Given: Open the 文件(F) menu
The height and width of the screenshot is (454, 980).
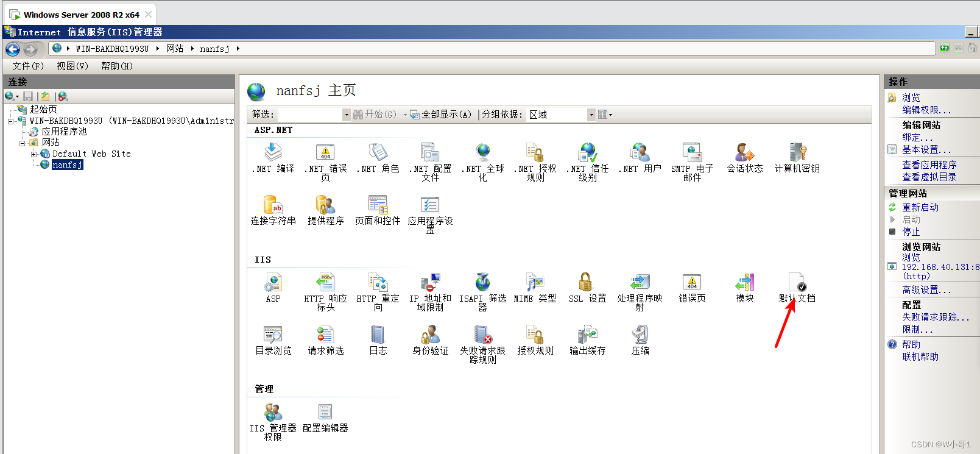Looking at the screenshot, I should 28,66.
